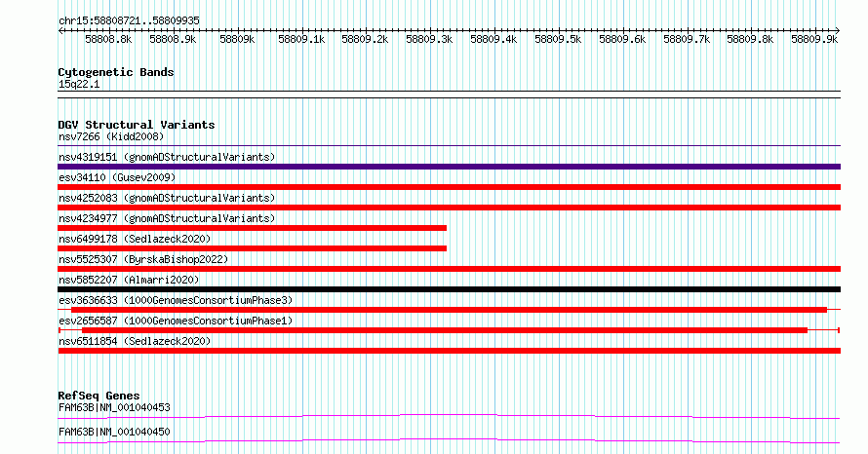Open the DGV Structural Variants track title
Image resolution: width=868 pixels, height=454 pixels.
[x=137, y=125]
